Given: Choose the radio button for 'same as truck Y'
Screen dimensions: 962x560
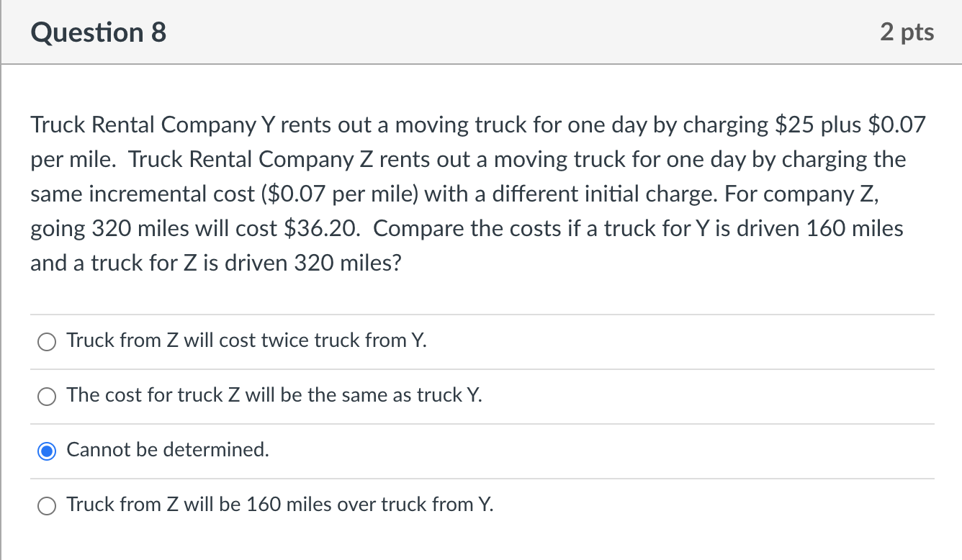Looking at the screenshot, I should [47, 397].
